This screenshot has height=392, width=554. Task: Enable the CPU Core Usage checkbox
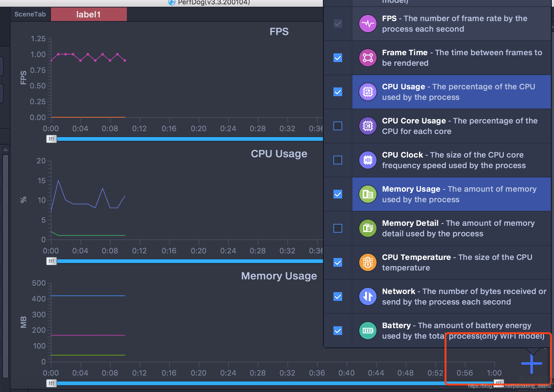point(338,126)
